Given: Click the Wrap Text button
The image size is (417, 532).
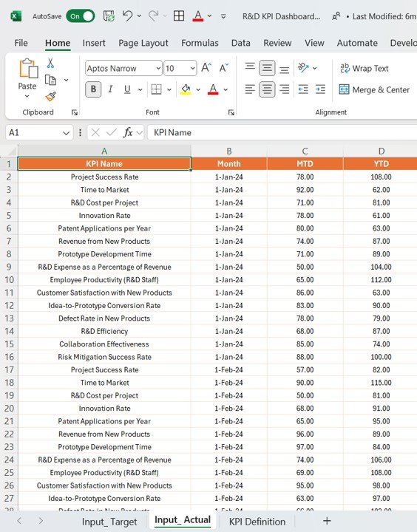Looking at the screenshot, I should (x=364, y=68).
